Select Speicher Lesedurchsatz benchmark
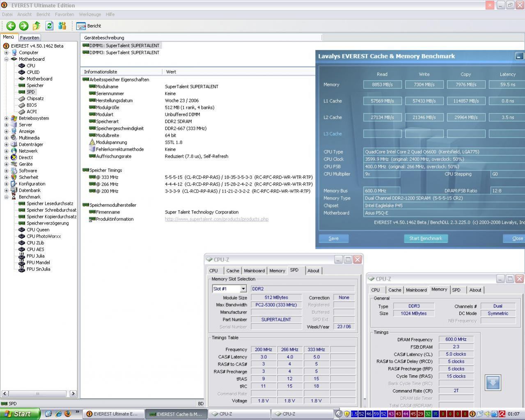The width and height of the screenshot is (525, 420). click(50, 204)
